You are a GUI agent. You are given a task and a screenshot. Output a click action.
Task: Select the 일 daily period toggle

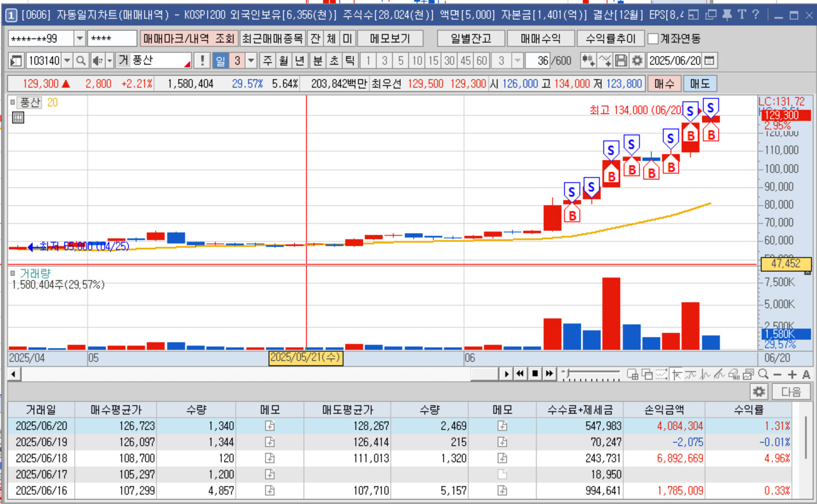pos(220,60)
